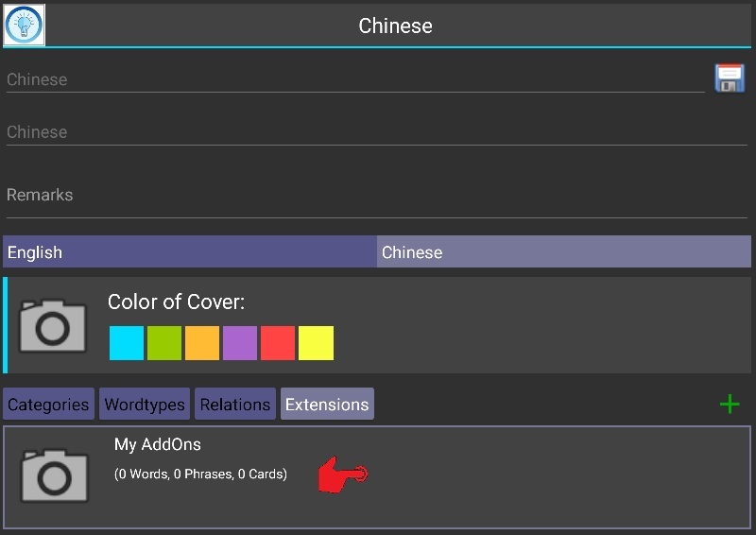Viewport: 756px width, 535px height.
Task: Click the red pointing hand icon
Action: (x=343, y=475)
